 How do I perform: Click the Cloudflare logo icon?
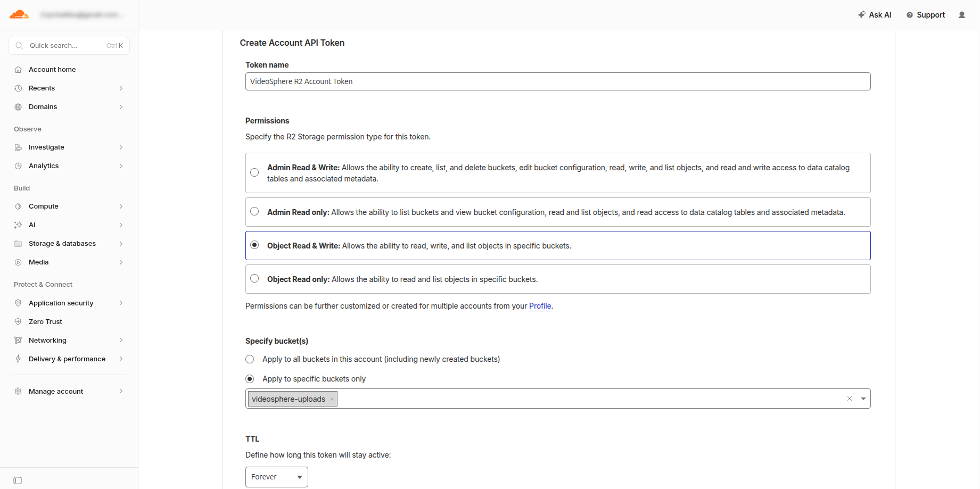point(19,14)
